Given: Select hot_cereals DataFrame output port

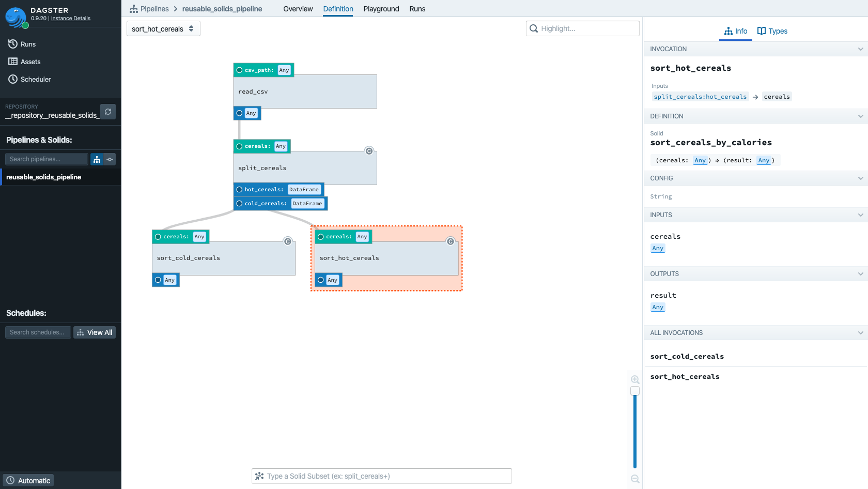Looking at the screenshot, I should 278,190.
